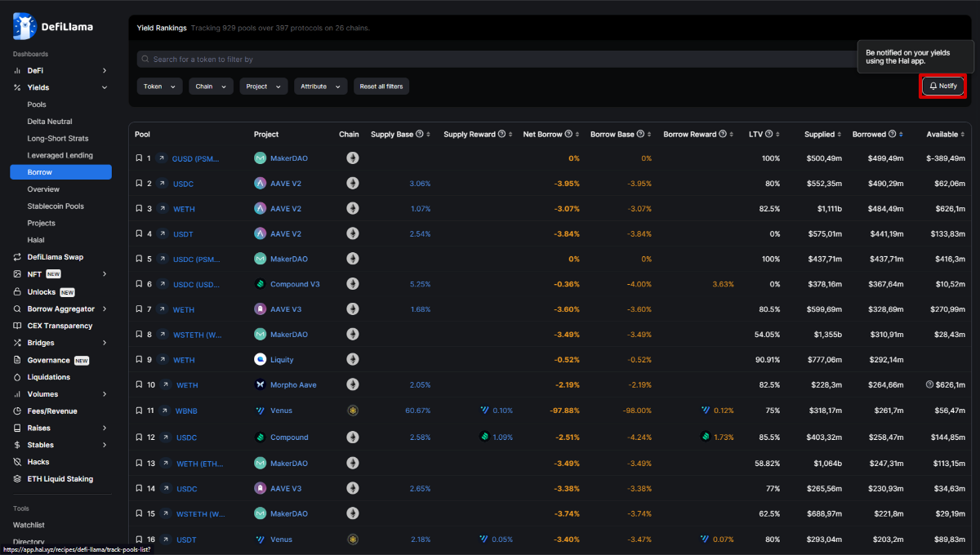Viewport: 980px width, 555px height.
Task: Open the Chain filter dropdown
Action: pos(211,87)
